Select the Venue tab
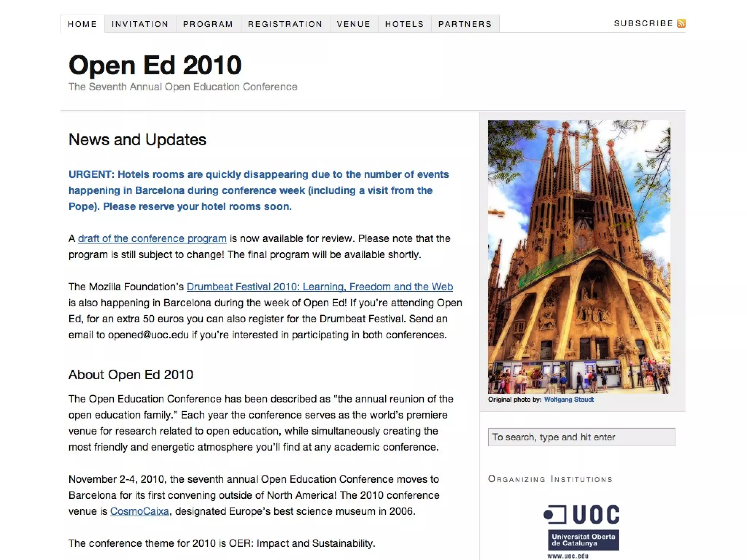The height and width of the screenshot is (560, 747). pos(353,24)
